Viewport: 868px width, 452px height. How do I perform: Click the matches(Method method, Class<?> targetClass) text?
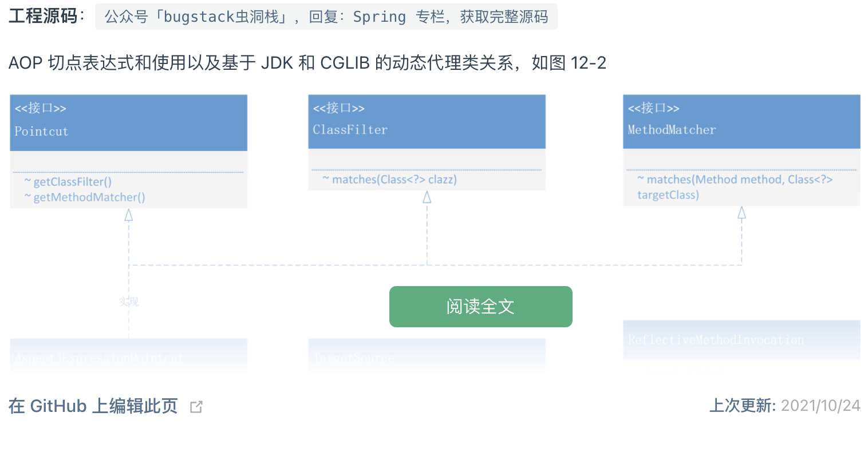[x=735, y=187]
